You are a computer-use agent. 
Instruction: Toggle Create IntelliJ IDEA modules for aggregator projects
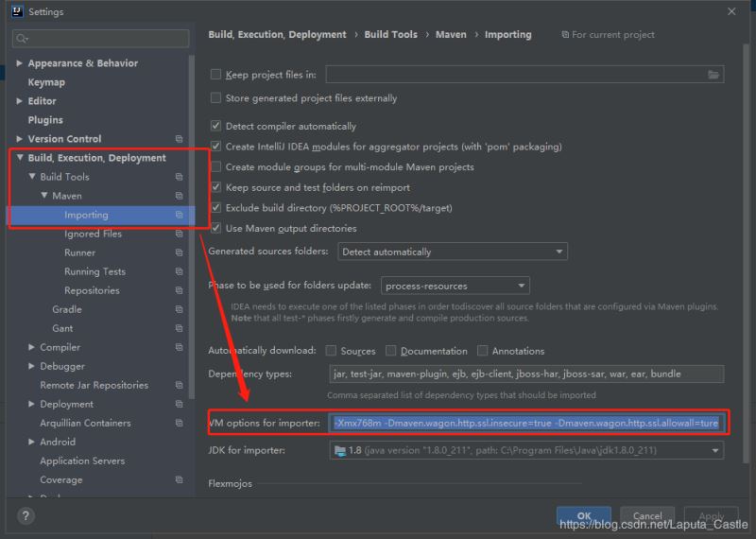(x=215, y=147)
